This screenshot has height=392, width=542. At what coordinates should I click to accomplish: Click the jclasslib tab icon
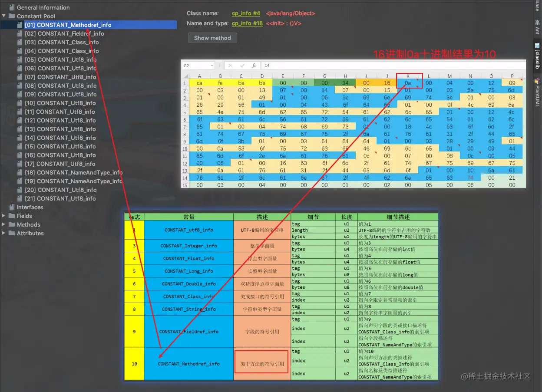tap(537, 45)
